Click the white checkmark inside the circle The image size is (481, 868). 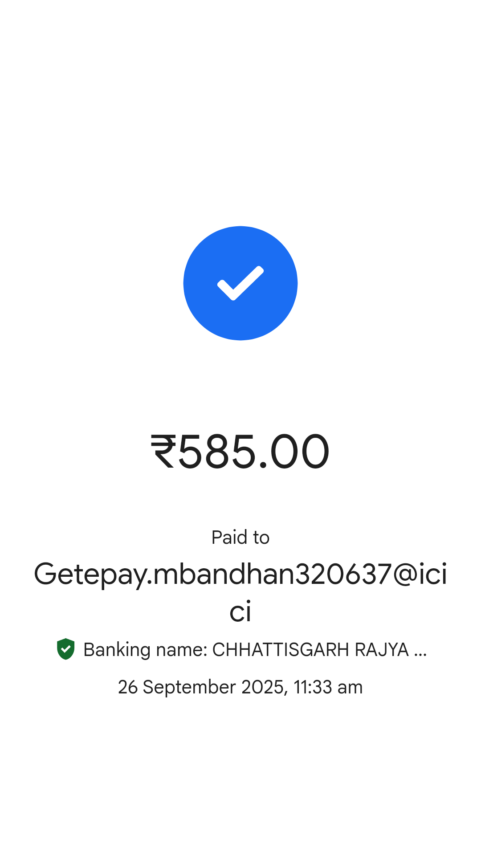tap(240, 283)
